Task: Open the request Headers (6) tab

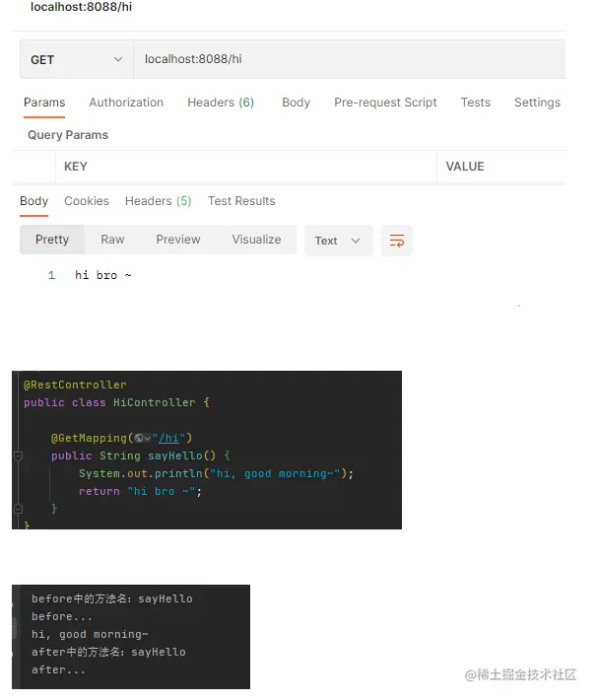Action: [221, 103]
